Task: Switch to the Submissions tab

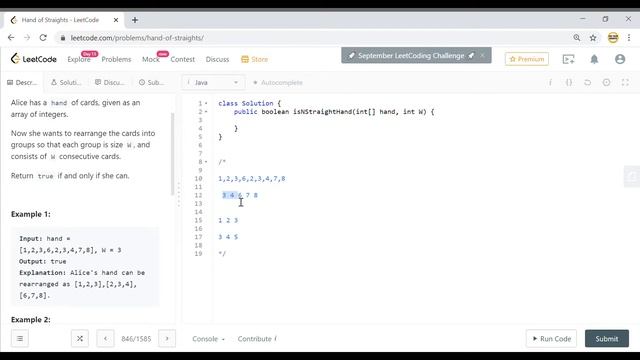Action: click(151, 82)
